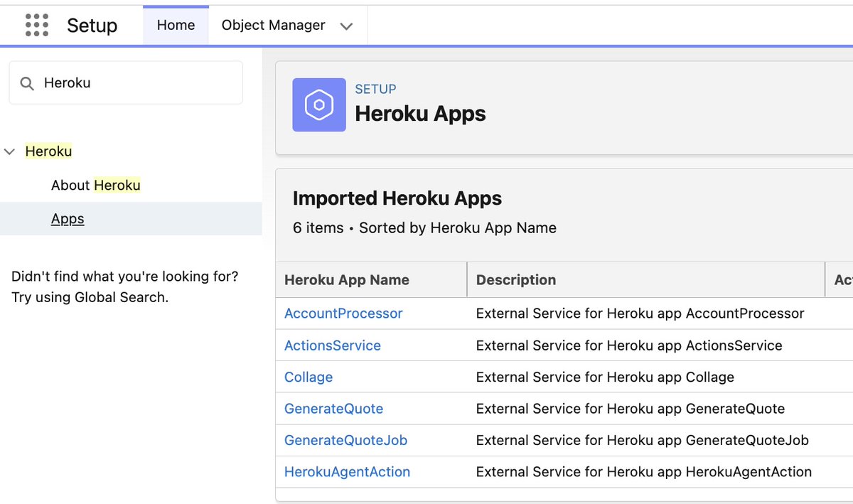This screenshot has height=504, width=853.
Task: Open the App Launcher dots grid
Action: click(x=37, y=25)
